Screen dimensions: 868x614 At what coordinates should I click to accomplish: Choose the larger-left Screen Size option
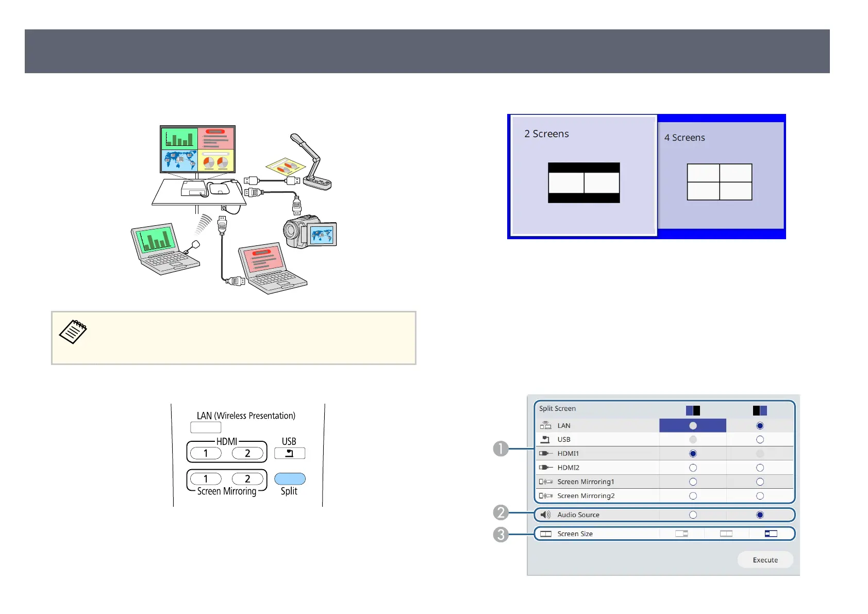[682, 534]
